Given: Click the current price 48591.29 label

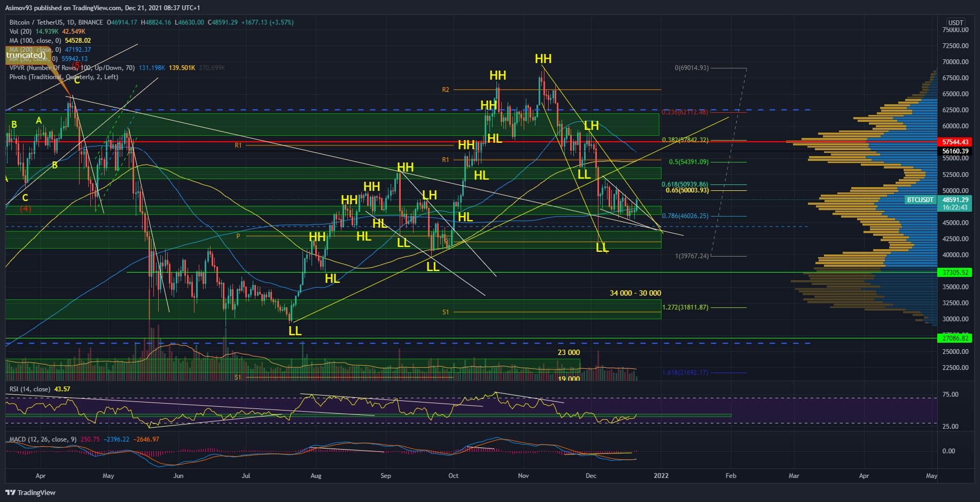Looking at the screenshot, I should pos(955,200).
